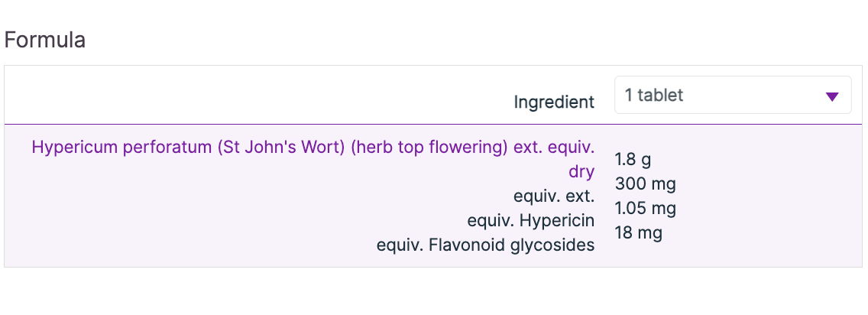Screen dimensions: 868x315
Task: Select the "equiv. Flavonoid glycosides" row label
Action: click(x=485, y=245)
